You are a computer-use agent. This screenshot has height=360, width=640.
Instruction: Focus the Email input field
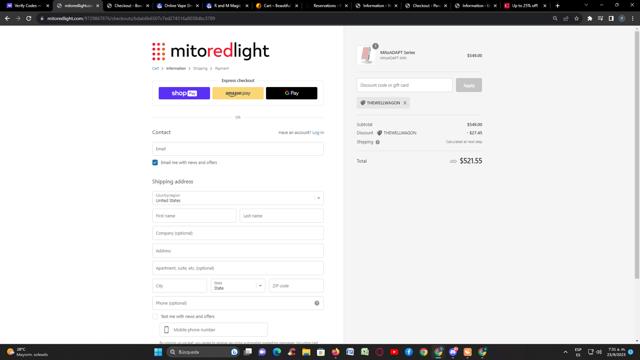click(x=238, y=149)
